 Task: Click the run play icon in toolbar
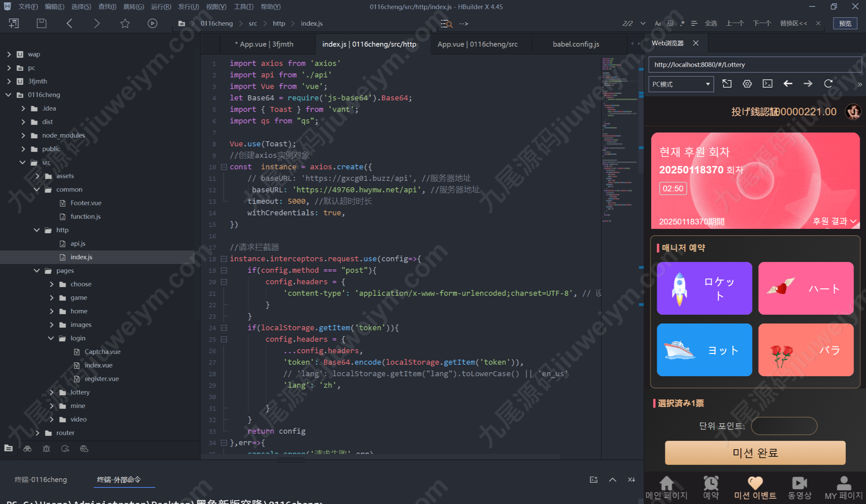click(152, 23)
